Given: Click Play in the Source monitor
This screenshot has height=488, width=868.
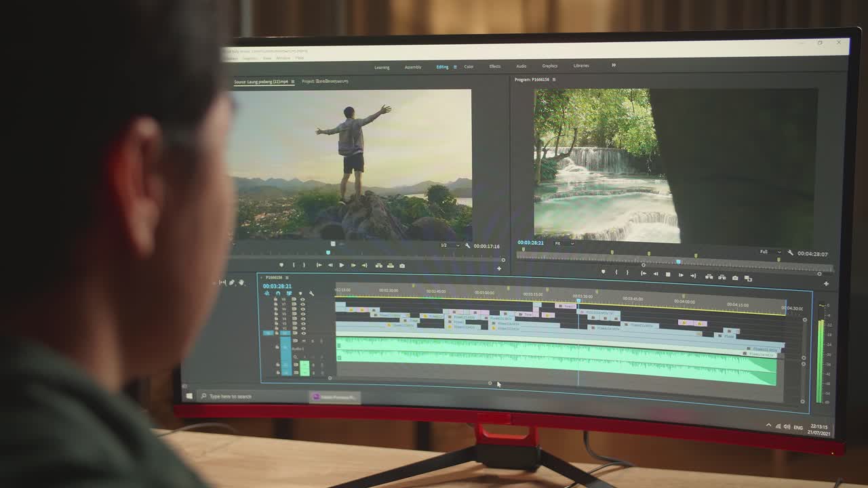Looking at the screenshot, I should (342, 264).
